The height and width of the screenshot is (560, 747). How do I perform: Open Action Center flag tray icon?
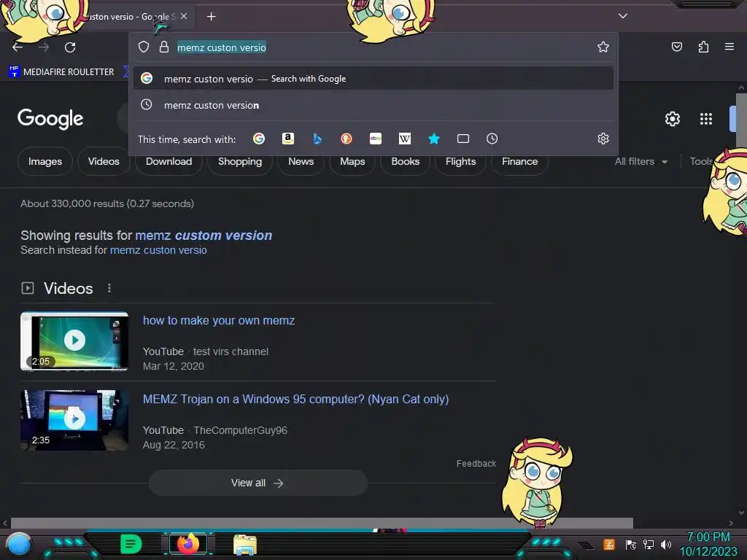[630, 544]
